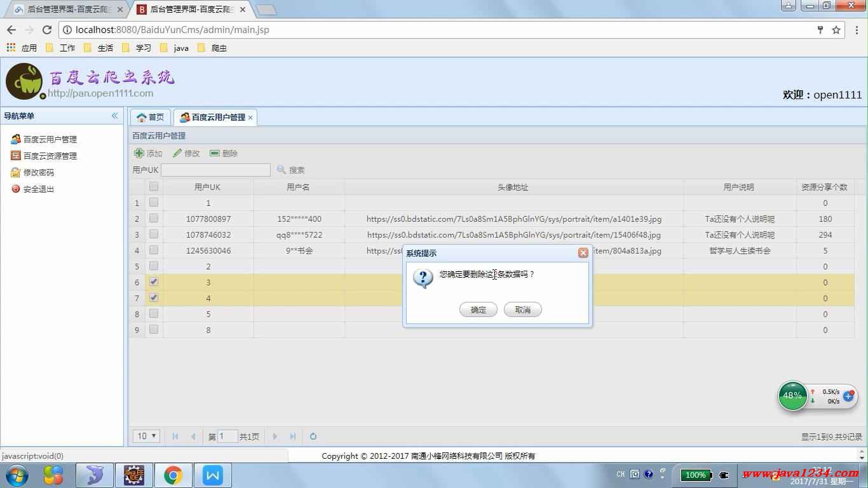Check the checkbox in row 9
Screen dimensions: 868x488
tap(154, 330)
